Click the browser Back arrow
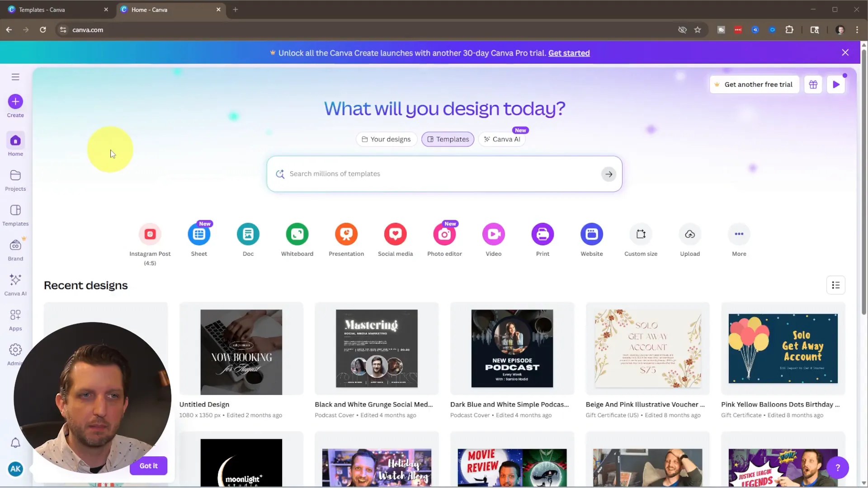 [x=9, y=30]
